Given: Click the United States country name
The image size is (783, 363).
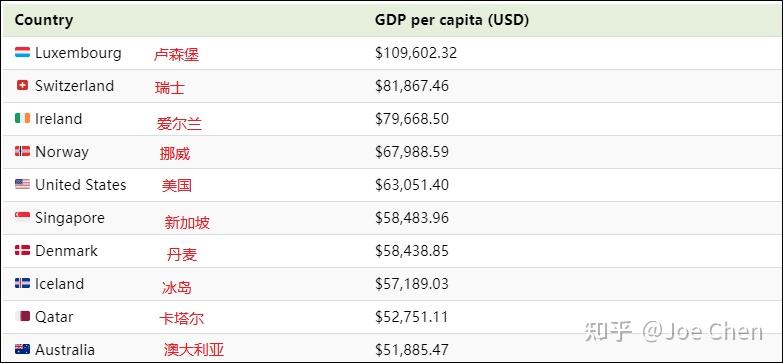Looking at the screenshot, I should 81,185.
